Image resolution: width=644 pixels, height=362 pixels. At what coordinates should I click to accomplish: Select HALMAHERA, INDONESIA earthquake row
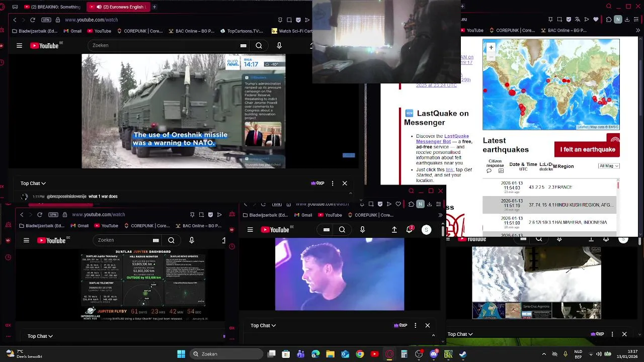point(549,222)
